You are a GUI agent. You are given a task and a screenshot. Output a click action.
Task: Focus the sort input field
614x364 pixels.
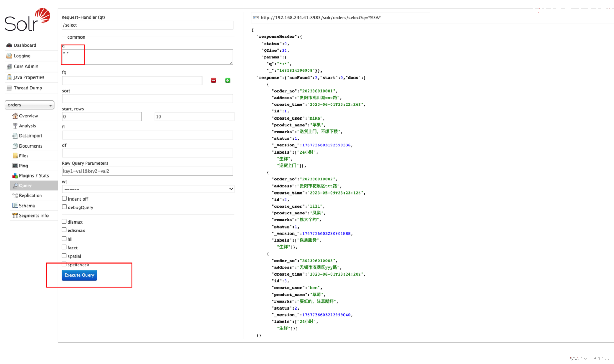coord(147,98)
